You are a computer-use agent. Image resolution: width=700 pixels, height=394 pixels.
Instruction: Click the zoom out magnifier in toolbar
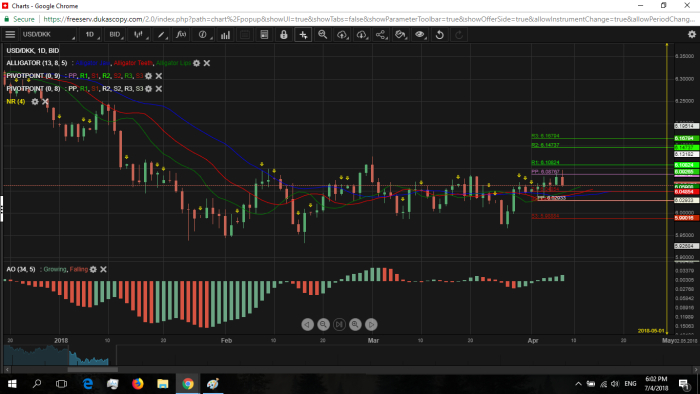pyautogui.click(x=322, y=34)
